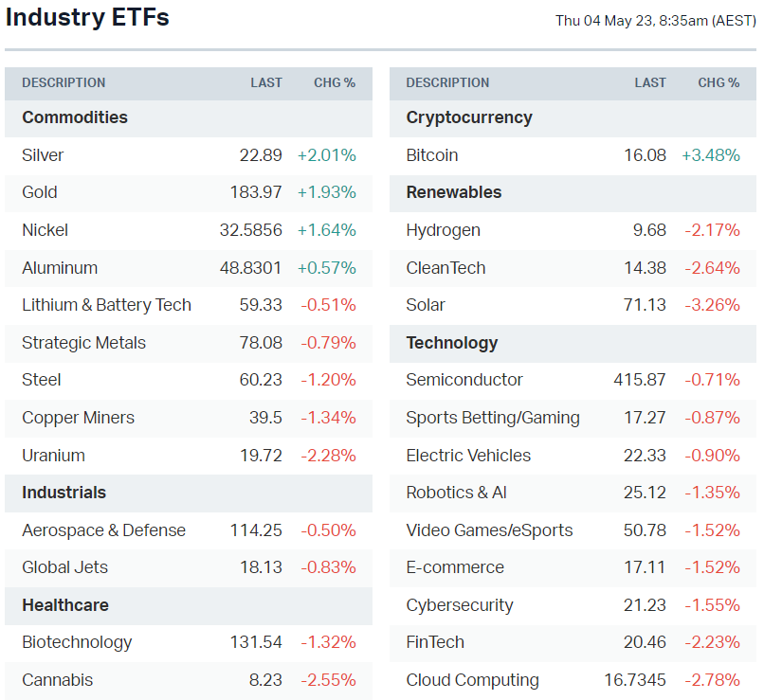The height and width of the screenshot is (700, 764).
Task: Click the Commodities section heading
Action: coord(75,117)
